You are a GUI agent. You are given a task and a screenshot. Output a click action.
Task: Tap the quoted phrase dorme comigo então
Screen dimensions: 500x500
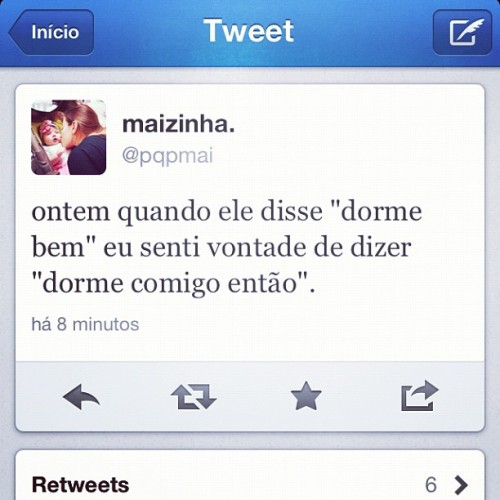174,284
